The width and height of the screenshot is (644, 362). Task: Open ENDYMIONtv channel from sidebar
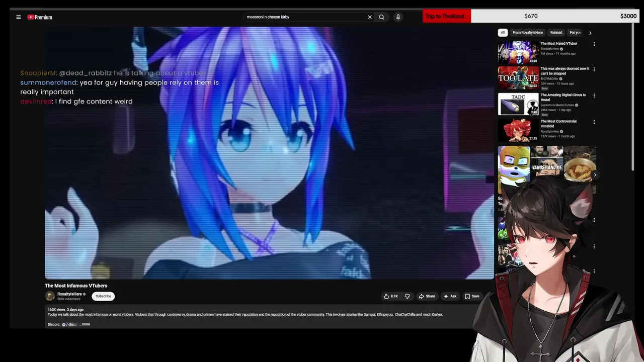coord(549,79)
